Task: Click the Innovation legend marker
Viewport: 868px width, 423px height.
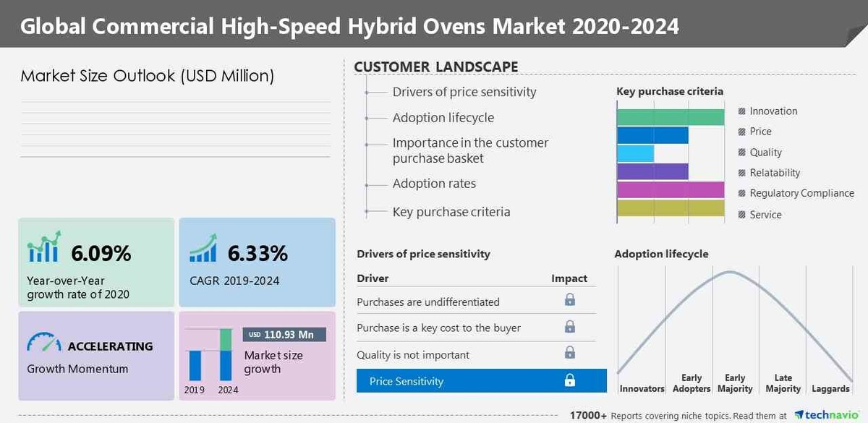Action: point(742,111)
